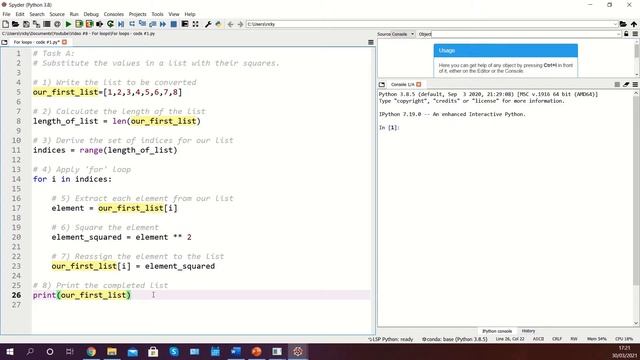Image resolution: width=640 pixels, height=360 pixels.
Task: Open the Help menu
Action: pos(190,14)
